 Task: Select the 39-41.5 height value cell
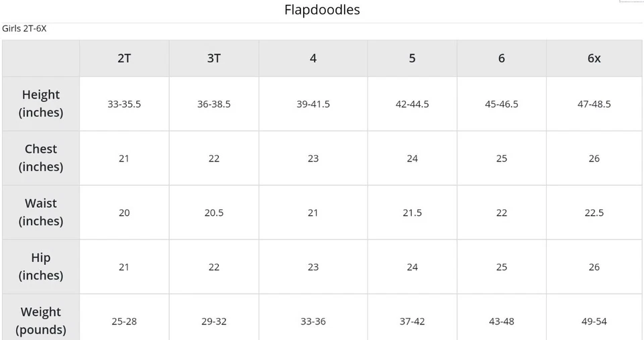coord(313,105)
